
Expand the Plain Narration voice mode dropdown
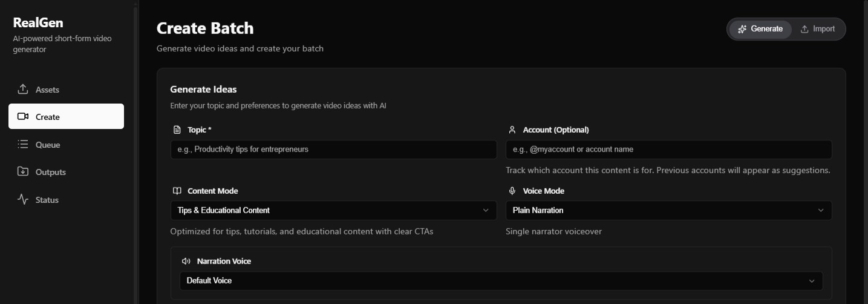668,210
